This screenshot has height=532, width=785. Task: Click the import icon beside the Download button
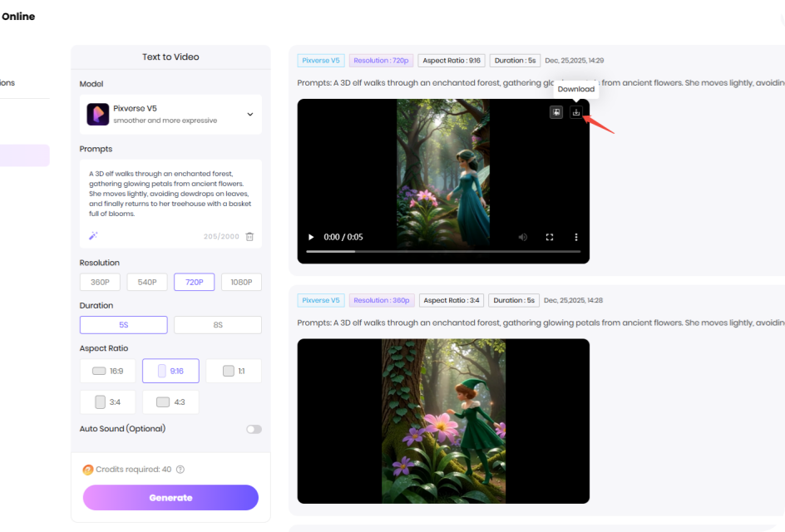point(556,112)
